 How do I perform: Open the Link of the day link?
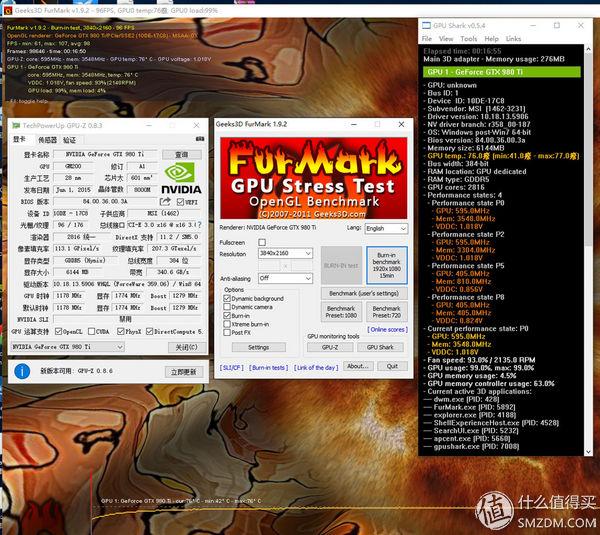click(x=316, y=367)
